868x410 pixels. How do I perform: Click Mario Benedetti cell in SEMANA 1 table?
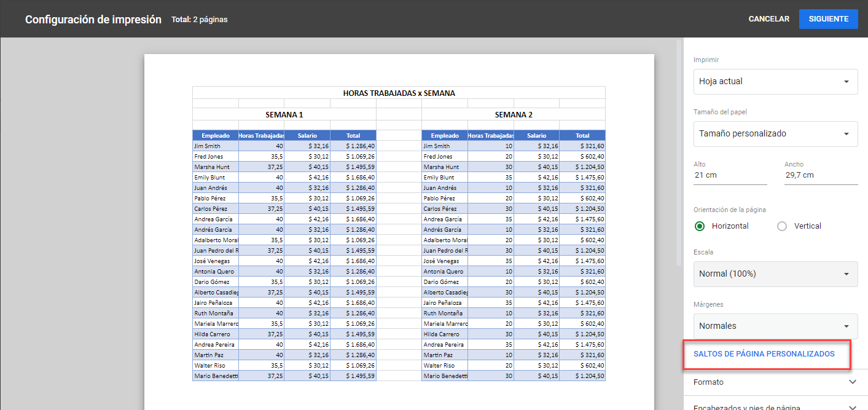pyautogui.click(x=216, y=376)
